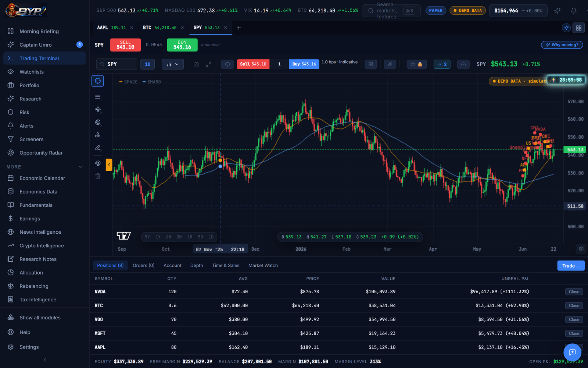Select the 5Y range button
This screenshot has width=588, height=368.
tap(147, 237)
